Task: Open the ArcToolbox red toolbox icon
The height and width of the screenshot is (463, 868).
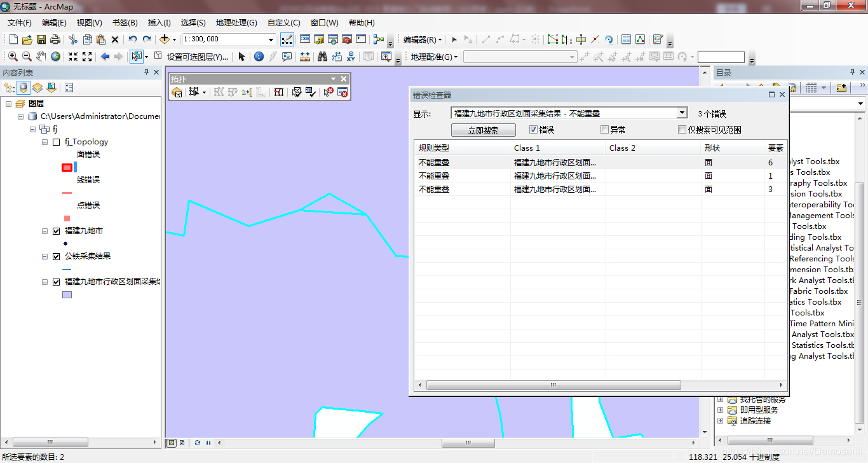Action: pos(347,39)
